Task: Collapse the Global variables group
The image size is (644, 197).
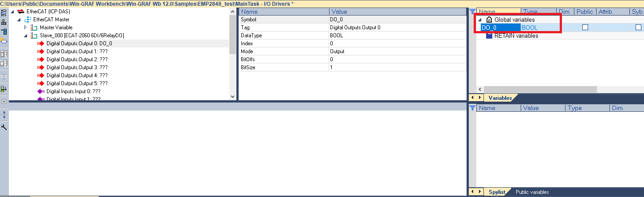Action: click(x=481, y=20)
